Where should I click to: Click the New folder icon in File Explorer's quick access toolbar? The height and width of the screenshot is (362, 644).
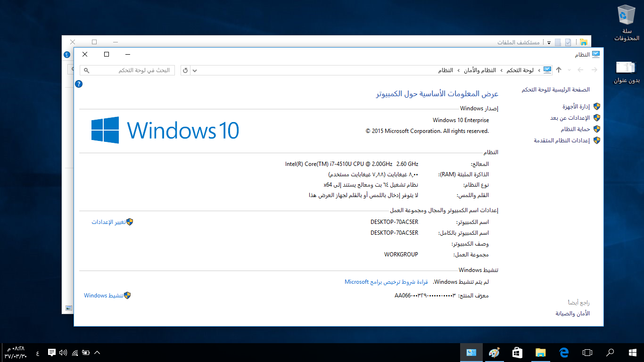[x=558, y=42]
